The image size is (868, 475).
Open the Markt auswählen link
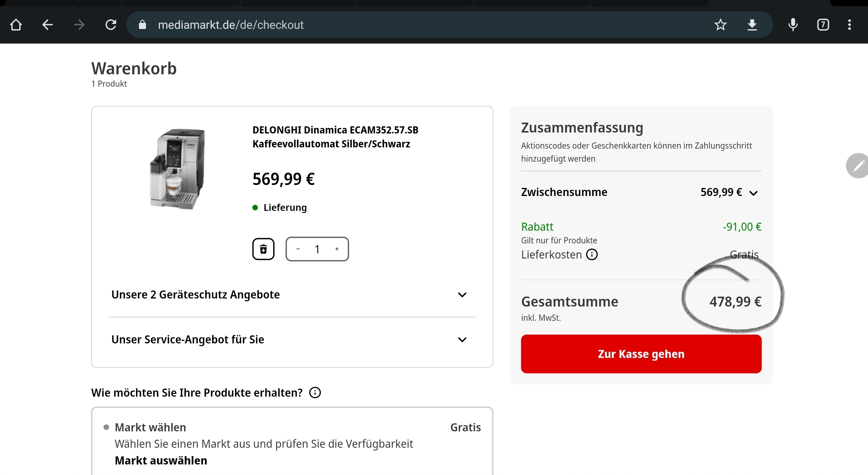pyautogui.click(x=161, y=460)
